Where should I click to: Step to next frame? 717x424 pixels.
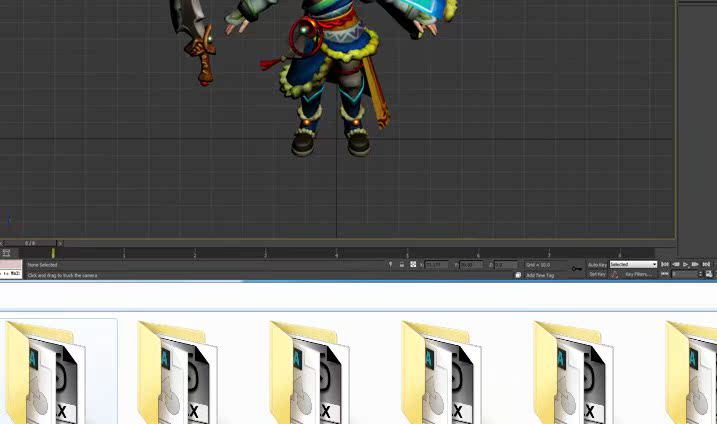tap(696, 264)
